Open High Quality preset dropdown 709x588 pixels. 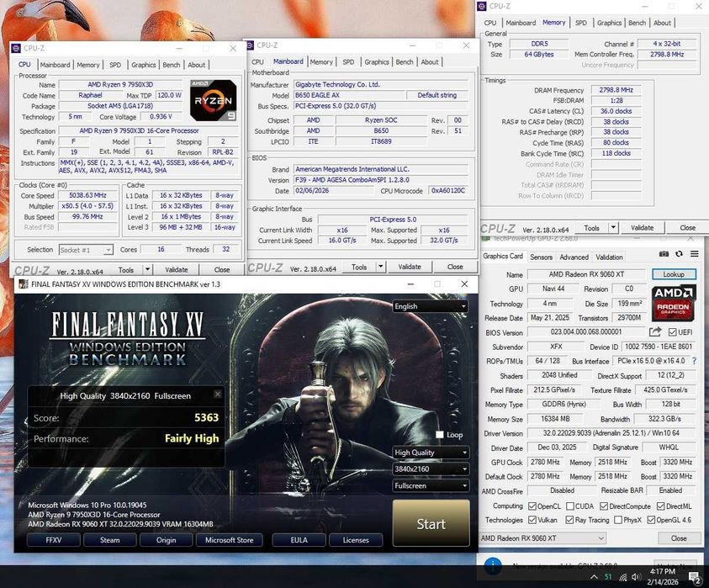pyautogui.click(x=431, y=453)
